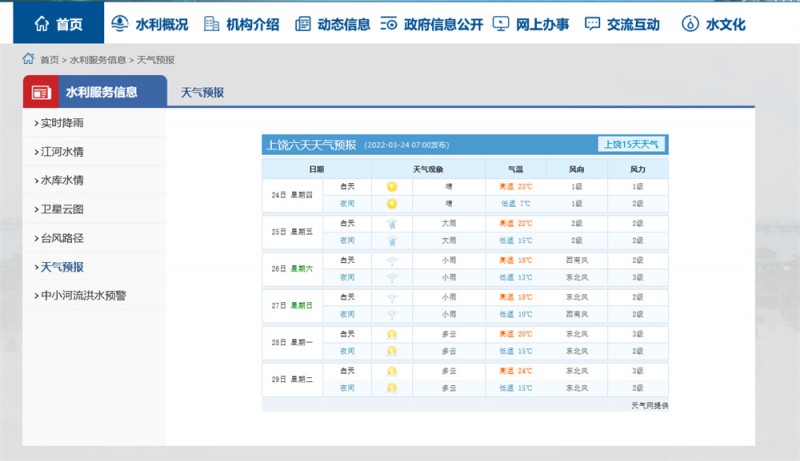Click the light rain icon for 26日 白天
Viewport: 800px width, 461px height.
click(392, 261)
